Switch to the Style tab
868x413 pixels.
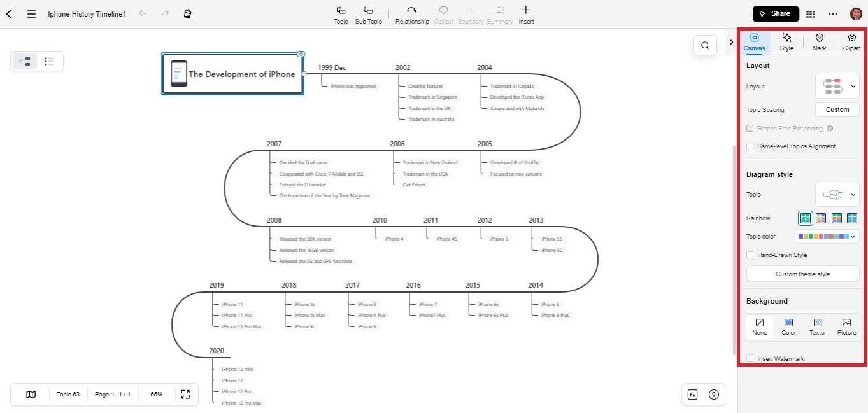point(787,42)
